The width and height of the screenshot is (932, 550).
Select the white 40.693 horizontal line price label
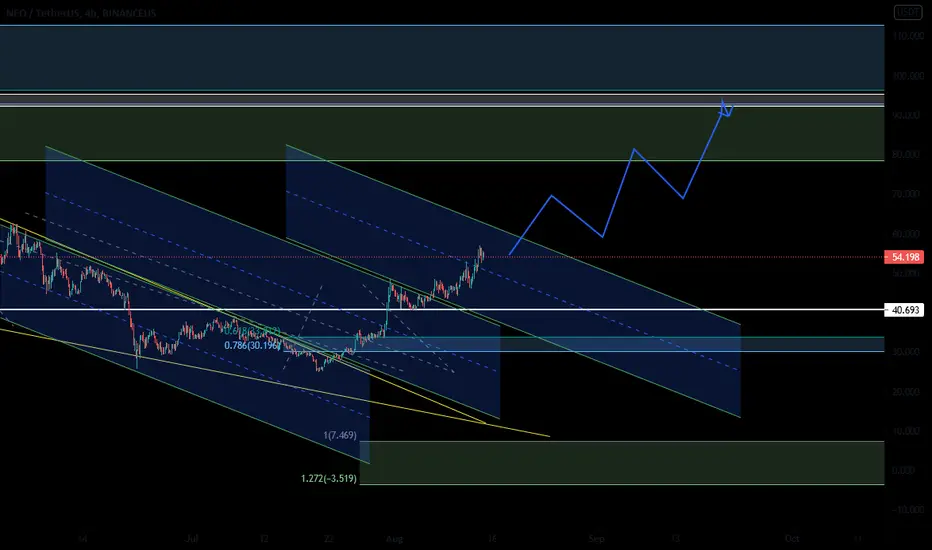904,310
